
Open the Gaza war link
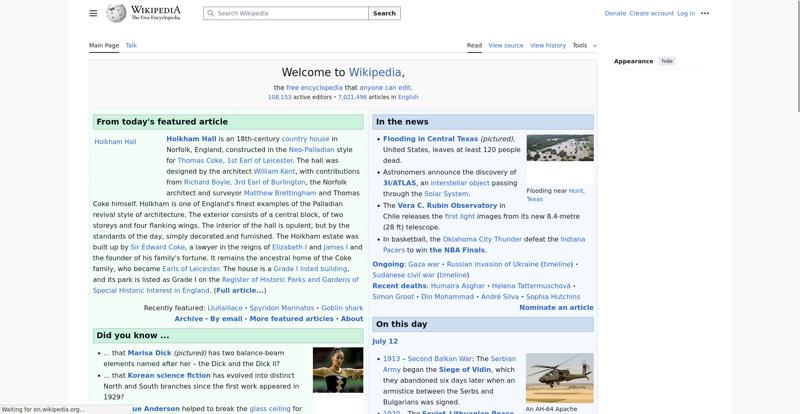[x=423, y=264]
